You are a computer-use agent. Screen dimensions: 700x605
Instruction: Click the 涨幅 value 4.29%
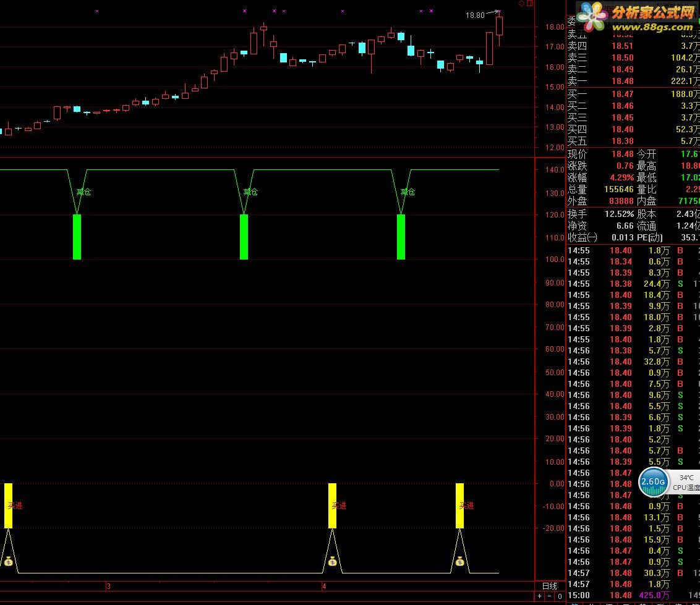point(622,177)
